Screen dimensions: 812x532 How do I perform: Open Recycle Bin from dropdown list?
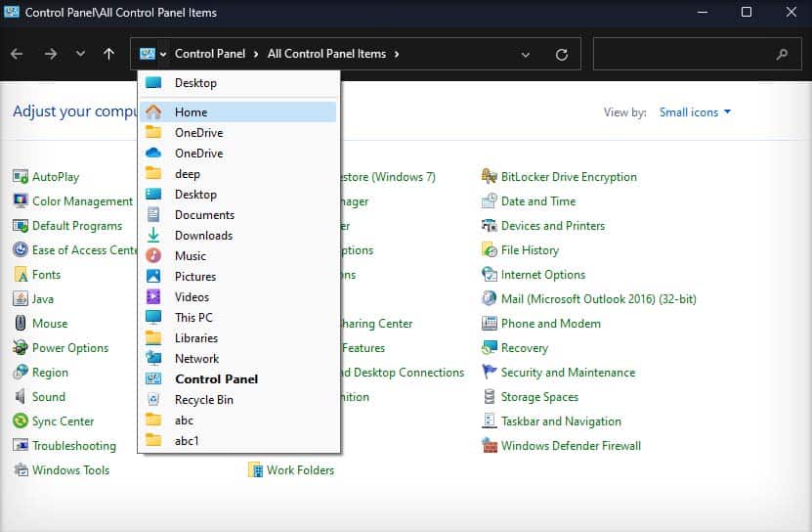237,400
